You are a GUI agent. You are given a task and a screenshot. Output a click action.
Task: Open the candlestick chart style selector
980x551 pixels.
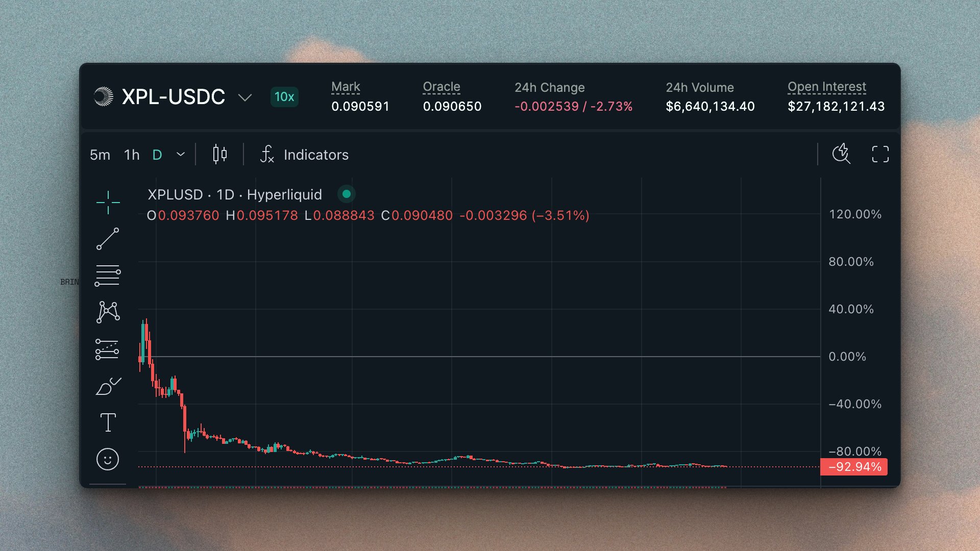click(220, 154)
